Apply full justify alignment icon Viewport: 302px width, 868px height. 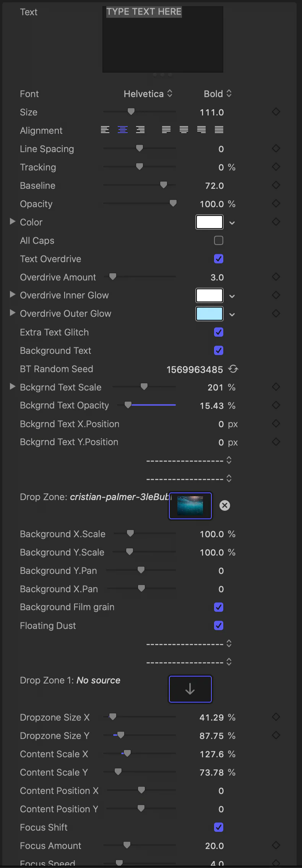point(219,130)
